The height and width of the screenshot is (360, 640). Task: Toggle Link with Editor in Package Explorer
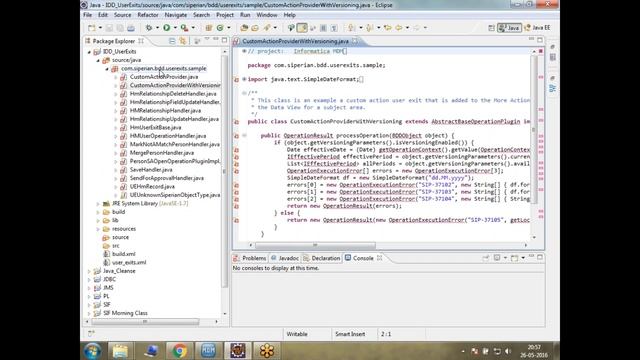[182, 41]
